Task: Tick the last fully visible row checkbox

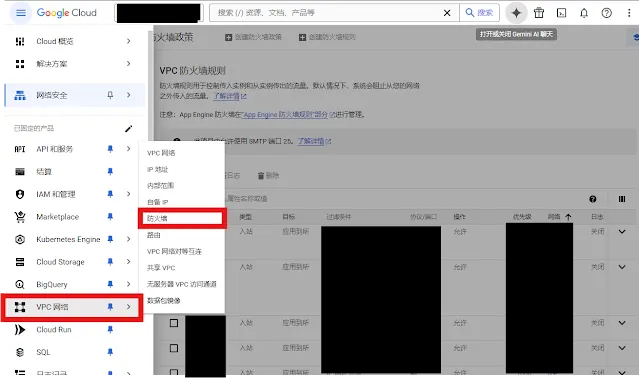Action: click(174, 348)
